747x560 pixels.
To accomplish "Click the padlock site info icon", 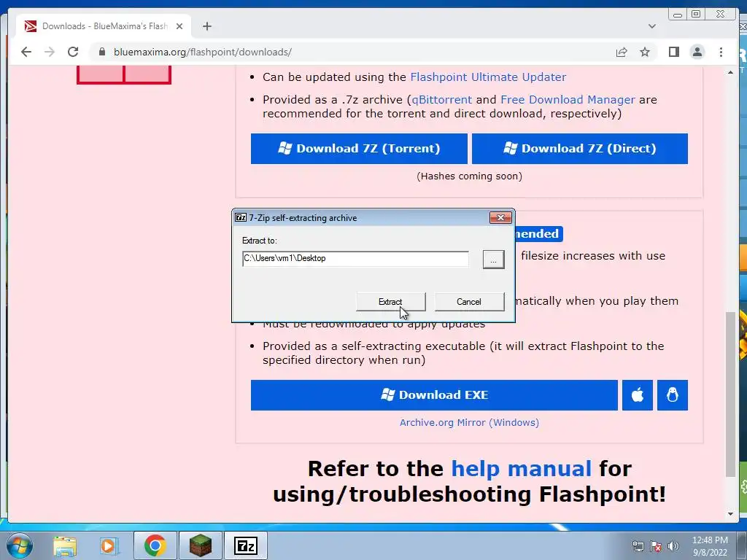I will click(101, 52).
